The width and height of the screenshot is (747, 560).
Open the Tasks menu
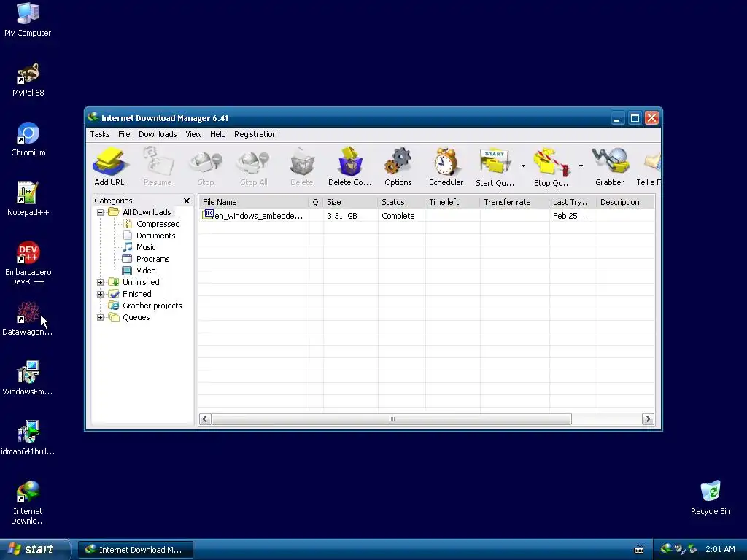pyautogui.click(x=100, y=134)
